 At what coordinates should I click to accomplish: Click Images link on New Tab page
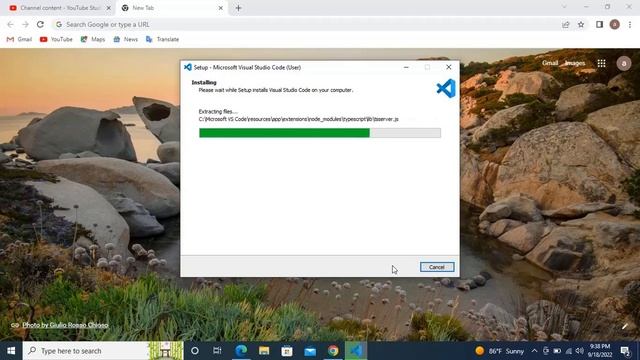pyautogui.click(x=575, y=63)
